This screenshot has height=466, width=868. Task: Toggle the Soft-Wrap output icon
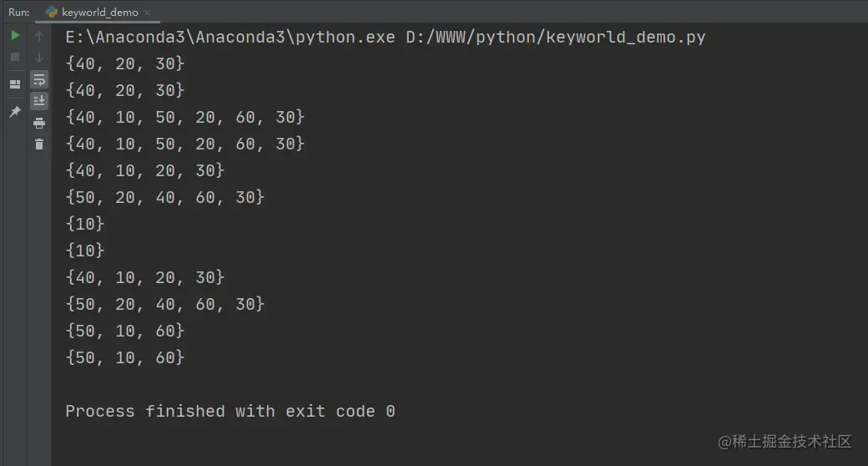tap(38, 80)
